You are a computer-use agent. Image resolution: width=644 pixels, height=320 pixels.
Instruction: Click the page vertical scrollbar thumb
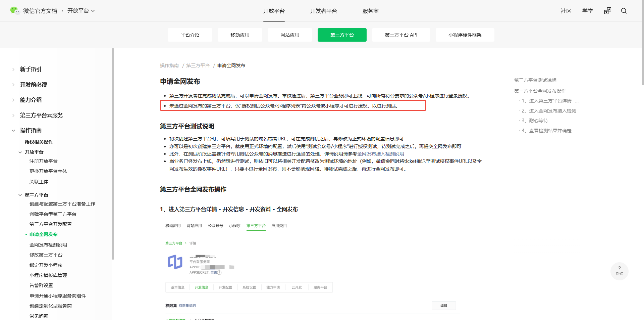(x=643, y=43)
